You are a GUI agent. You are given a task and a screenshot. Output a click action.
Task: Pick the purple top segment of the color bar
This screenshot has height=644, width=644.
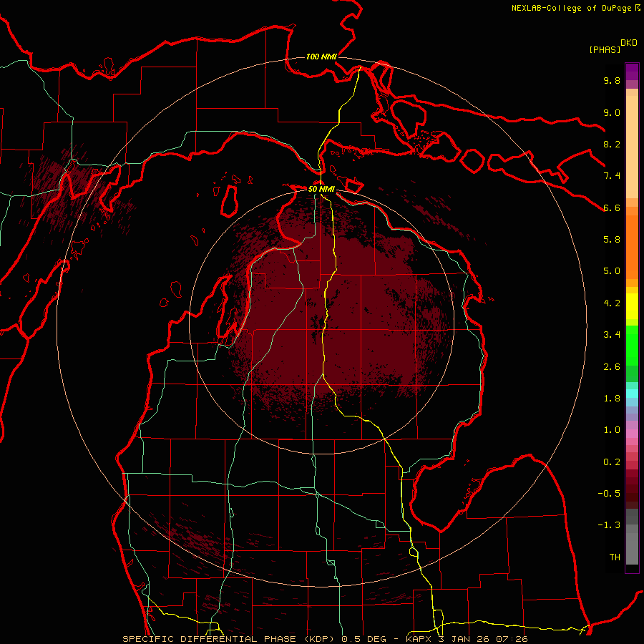[x=632, y=72]
